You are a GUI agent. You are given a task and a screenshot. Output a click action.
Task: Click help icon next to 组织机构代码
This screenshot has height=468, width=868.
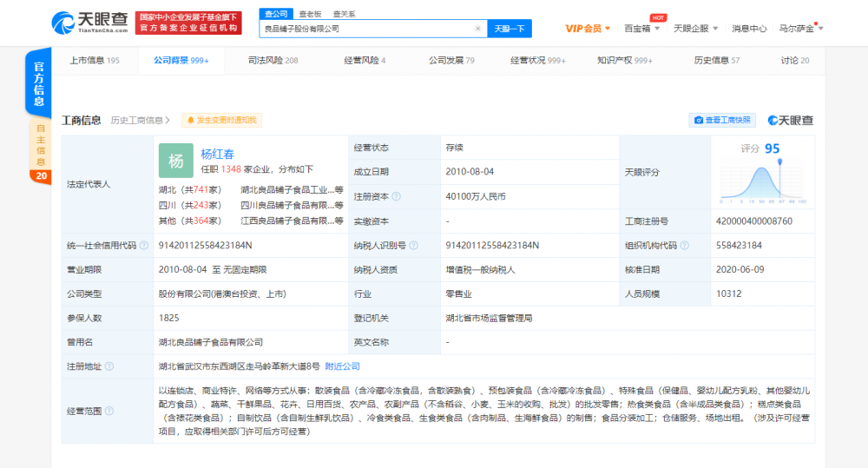[685, 246]
